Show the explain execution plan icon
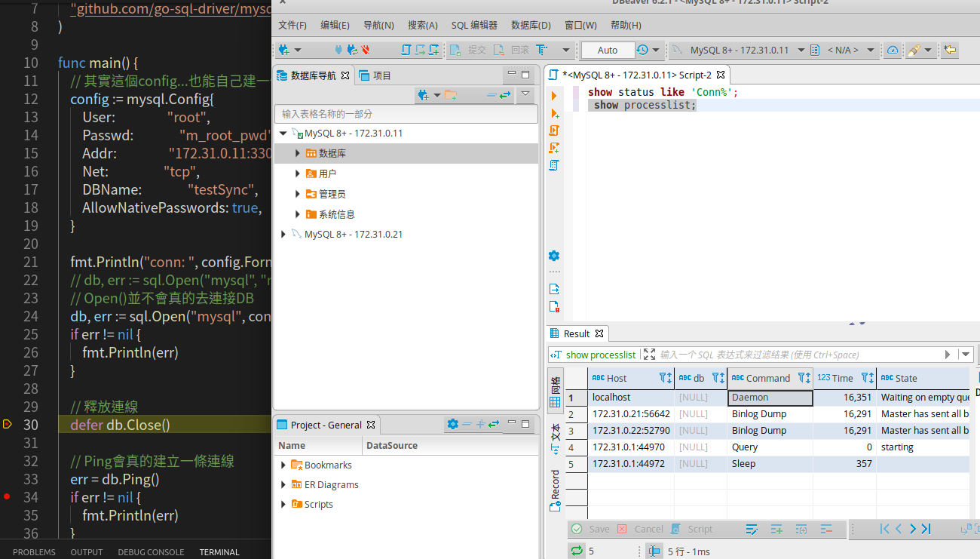 (x=554, y=165)
